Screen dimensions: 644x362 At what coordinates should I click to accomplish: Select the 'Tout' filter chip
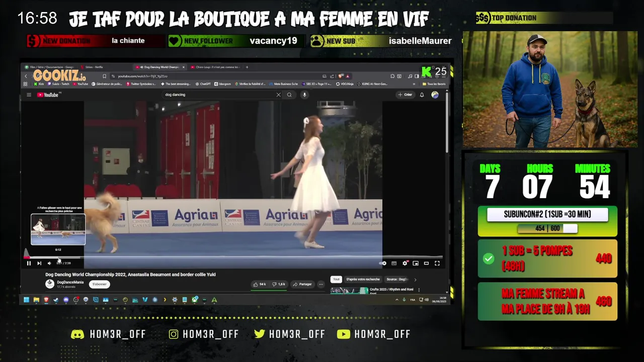[x=336, y=279]
